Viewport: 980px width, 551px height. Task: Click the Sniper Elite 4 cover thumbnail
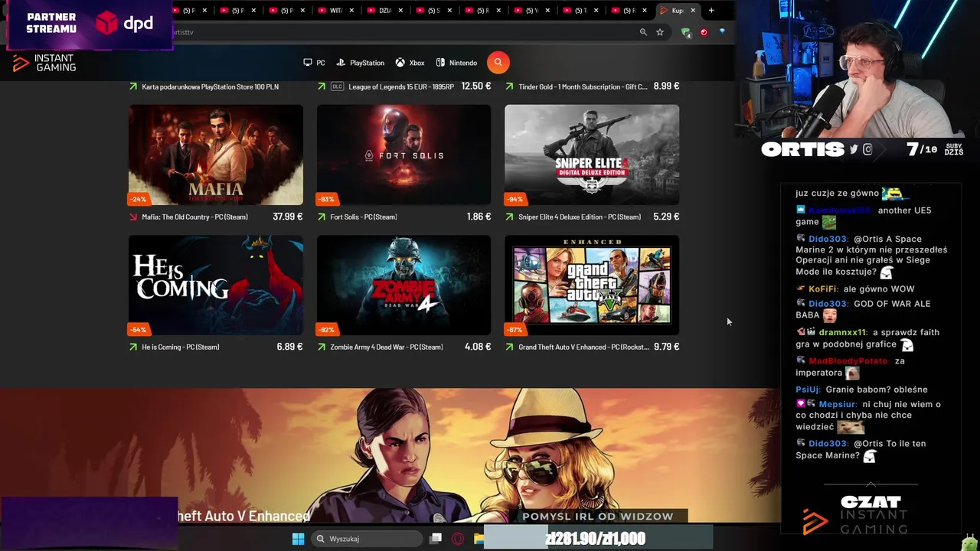[592, 155]
